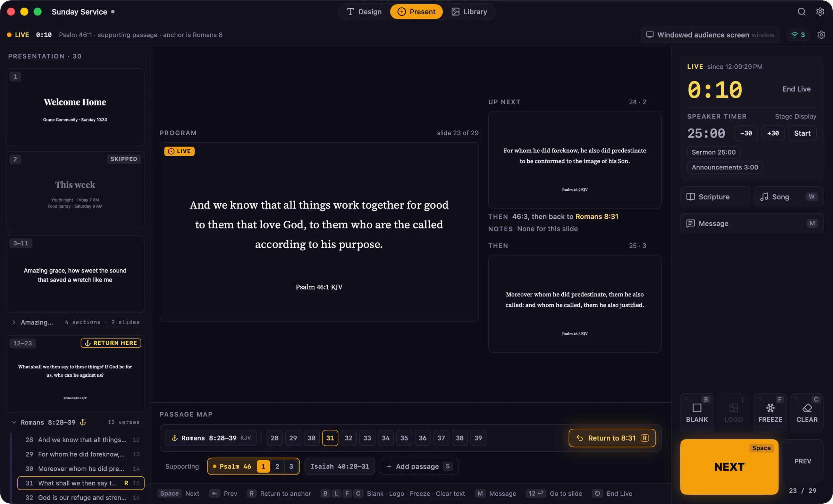
Task: Open Stage Display link
Action: pyautogui.click(x=796, y=116)
